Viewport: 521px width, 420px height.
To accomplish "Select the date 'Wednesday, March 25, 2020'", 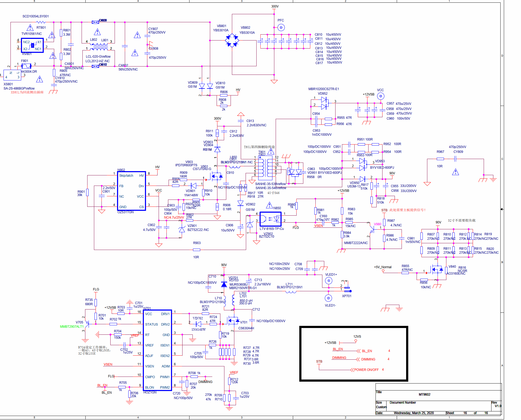I will (x=414, y=413).
